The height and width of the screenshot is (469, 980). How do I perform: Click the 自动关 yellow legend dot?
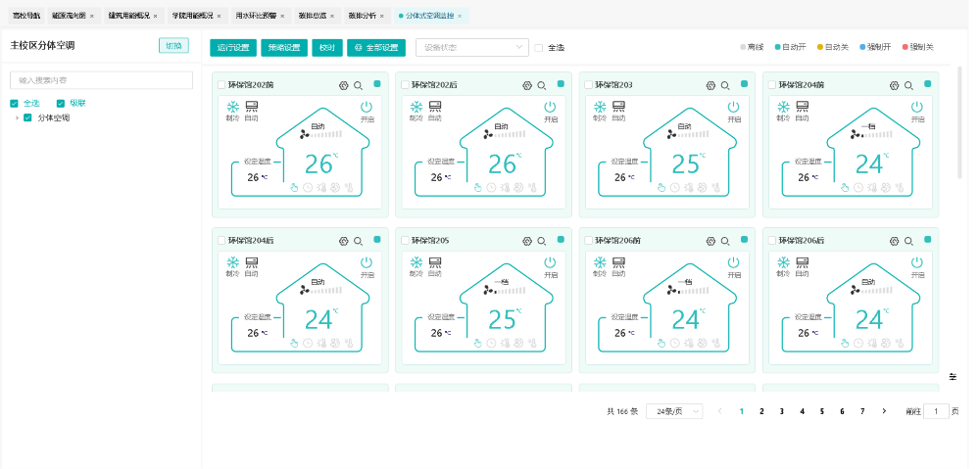tap(820, 47)
